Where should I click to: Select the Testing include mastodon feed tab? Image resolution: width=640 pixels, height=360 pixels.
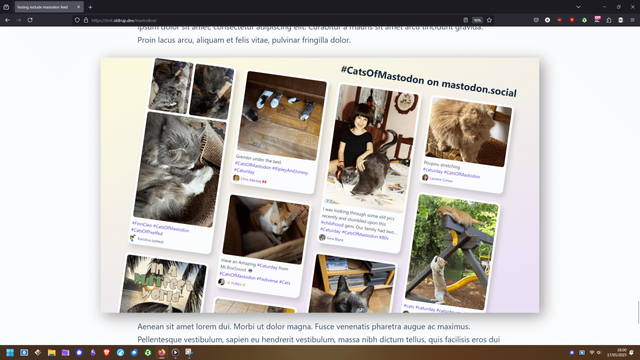pos(49,7)
